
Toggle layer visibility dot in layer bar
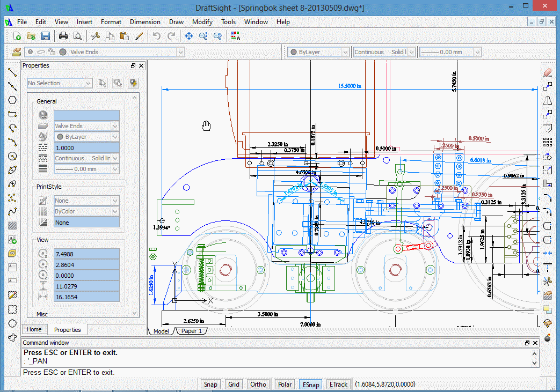click(31, 52)
